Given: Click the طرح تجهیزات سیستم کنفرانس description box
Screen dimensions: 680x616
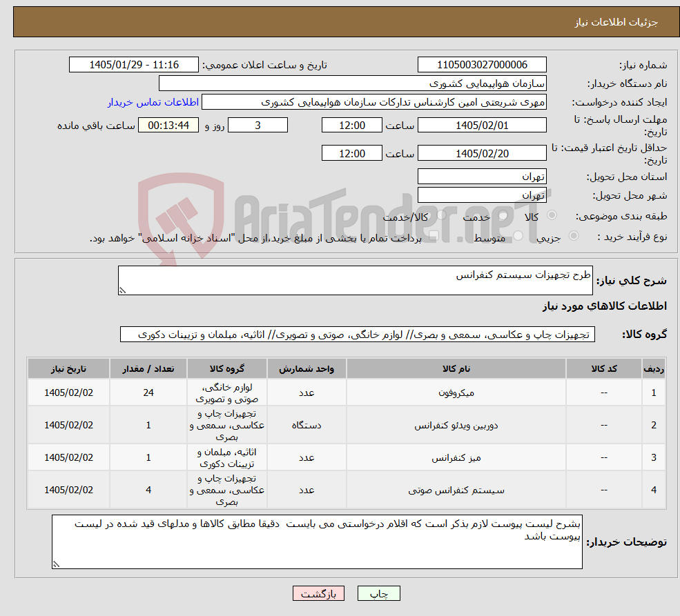Looking at the screenshot, I should click(x=355, y=280).
